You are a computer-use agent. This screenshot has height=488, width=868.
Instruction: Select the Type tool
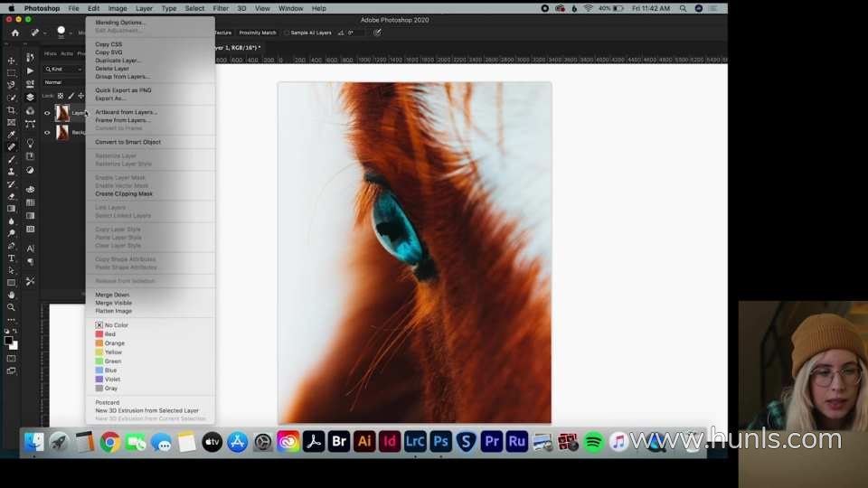pyautogui.click(x=11, y=258)
